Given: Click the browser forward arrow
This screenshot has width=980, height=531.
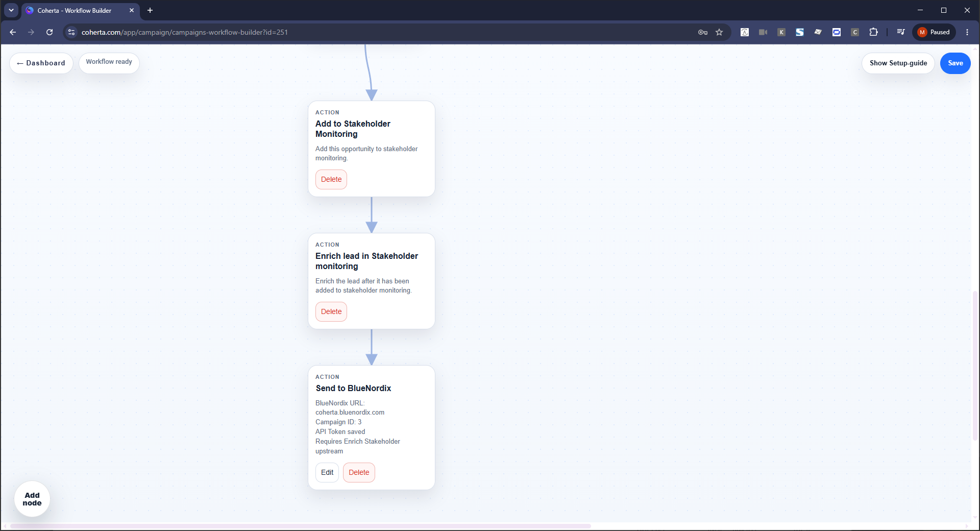Looking at the screenshot, I should 31,32.
